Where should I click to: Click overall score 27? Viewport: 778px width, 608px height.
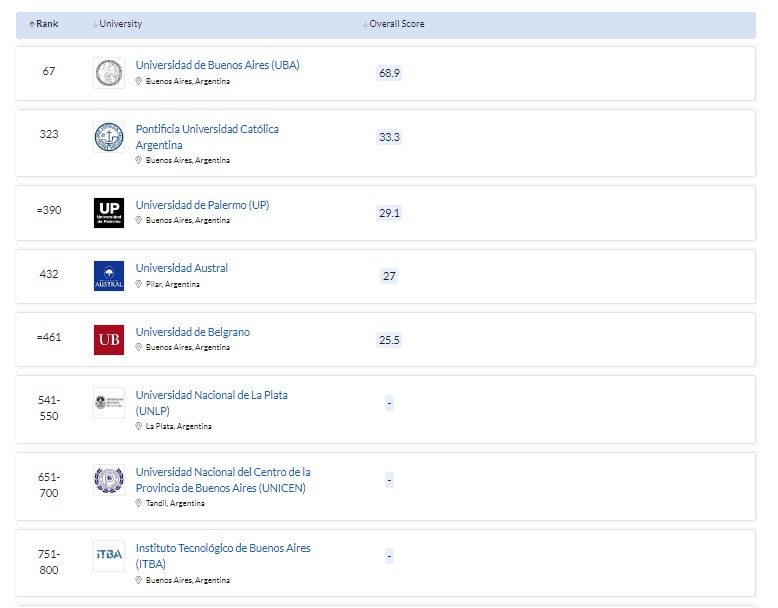click(x=389, y=276)
